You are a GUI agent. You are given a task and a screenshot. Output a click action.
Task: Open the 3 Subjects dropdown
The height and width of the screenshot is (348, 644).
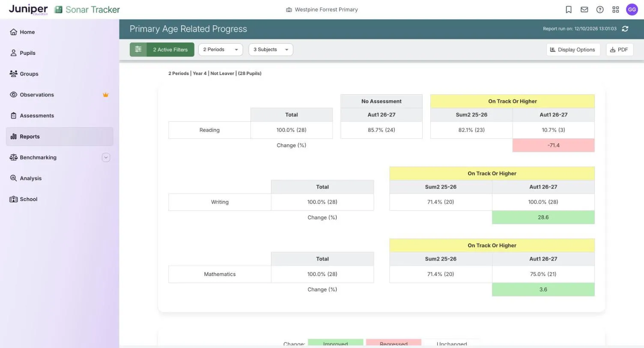[x=271, y=50]
